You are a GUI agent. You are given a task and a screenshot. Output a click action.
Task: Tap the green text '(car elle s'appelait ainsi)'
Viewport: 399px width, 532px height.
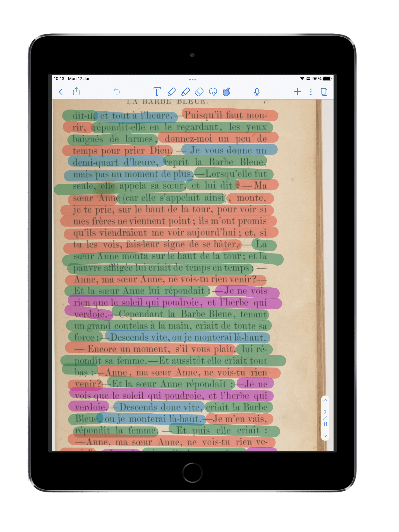[x=175, y=198]
